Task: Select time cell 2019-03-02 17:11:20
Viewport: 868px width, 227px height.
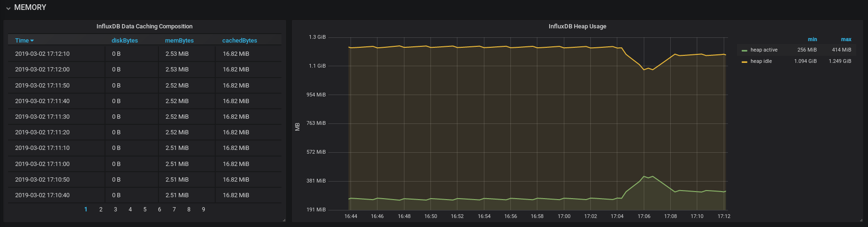Action: 42,132
